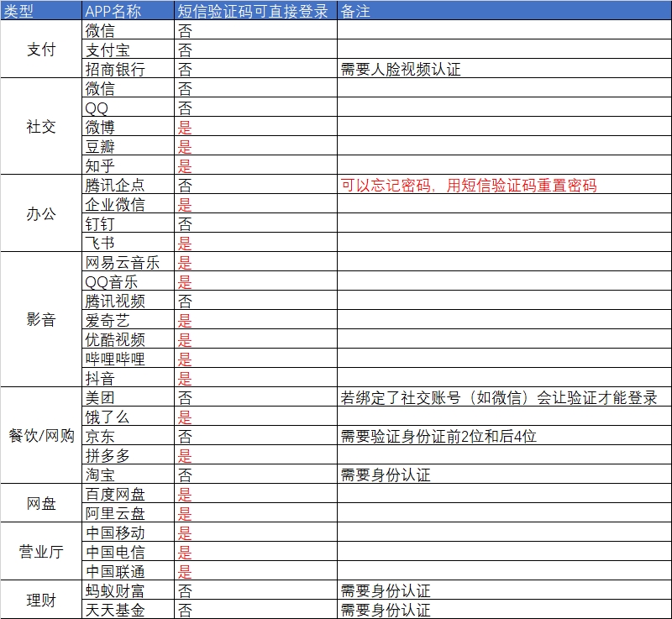Select the 类型 header cell

click(x=41, y=10)
